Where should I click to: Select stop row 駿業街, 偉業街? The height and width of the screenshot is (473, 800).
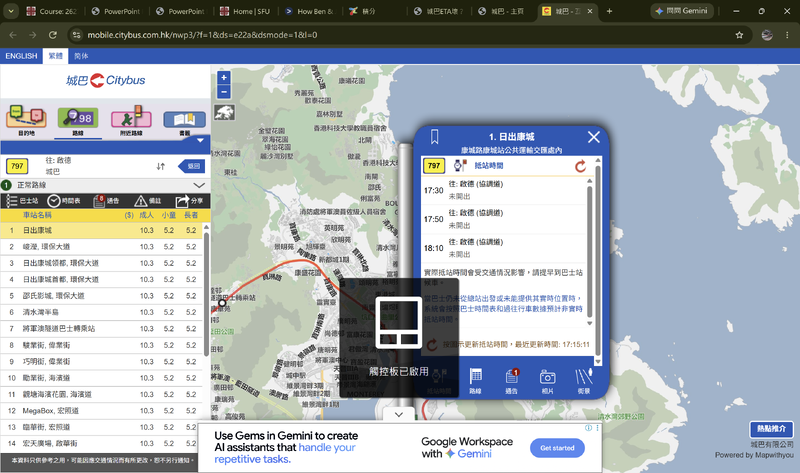coord(102,345)
